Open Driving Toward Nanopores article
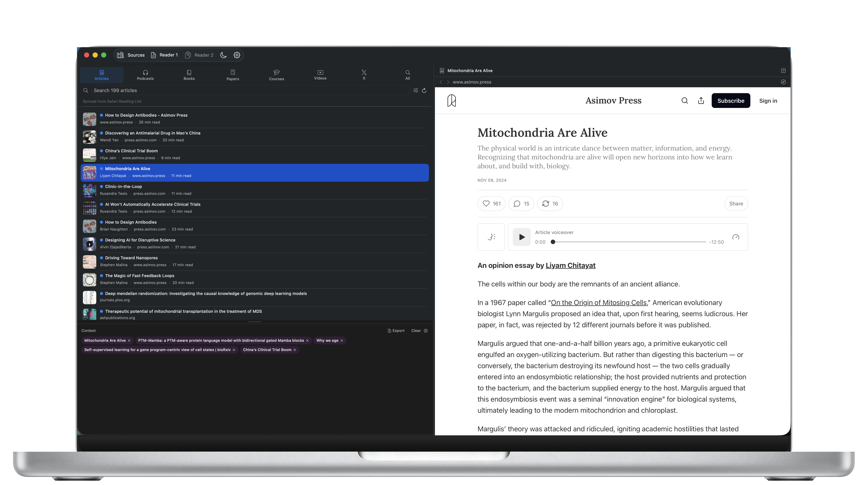The width and height of the screenshot is (868, 485). [x=255, y=261]
